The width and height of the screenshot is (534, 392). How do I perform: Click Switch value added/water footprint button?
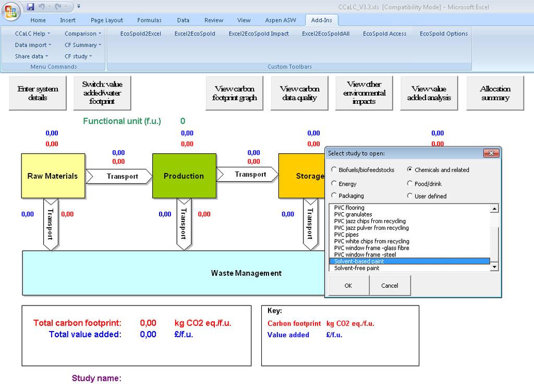point(102,93)
